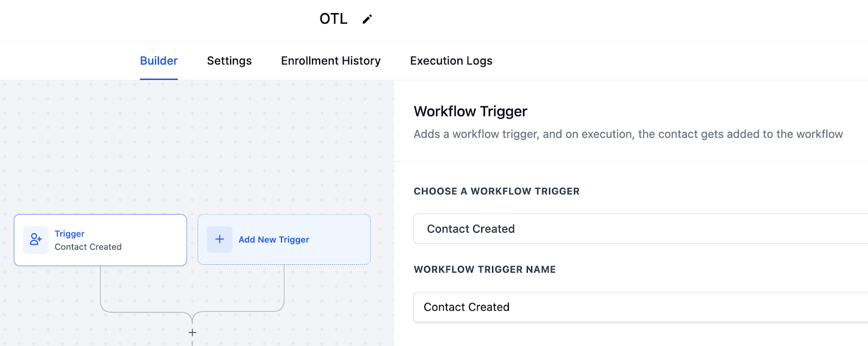Click the Workflow Trigger panel heading
The image size is (868, 346).
(470, 111)
